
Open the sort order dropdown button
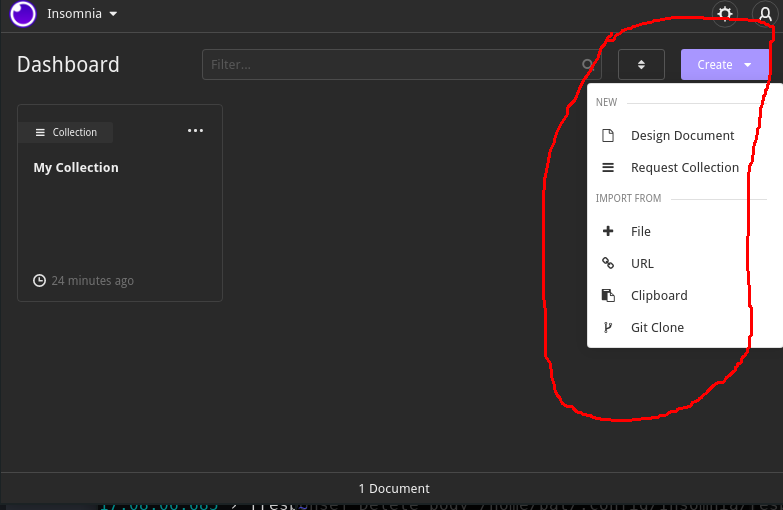click(x=641, y=64)
